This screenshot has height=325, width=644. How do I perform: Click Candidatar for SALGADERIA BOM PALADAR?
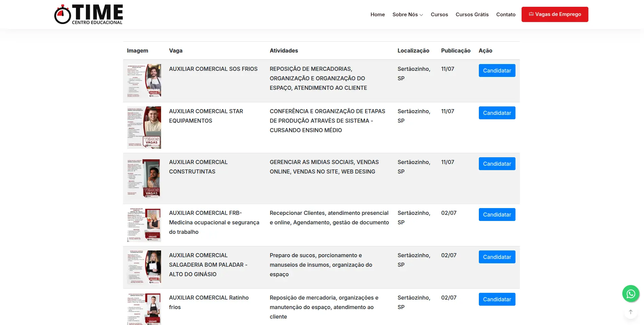pos(497,257)
